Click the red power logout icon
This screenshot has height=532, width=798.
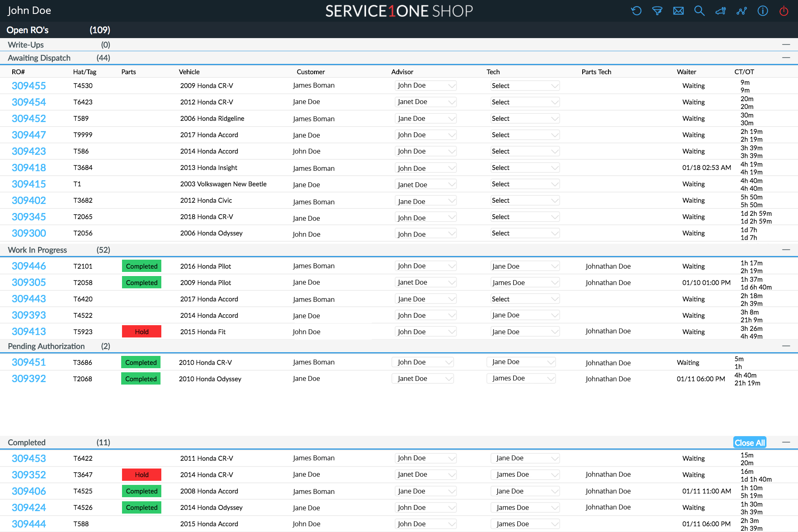coord(784,11)
